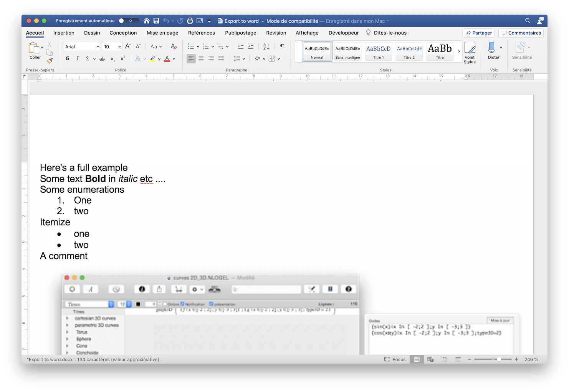Click Dites-le-nous search field
This screenshot has width=569, height=392.
tap(386, 33)
